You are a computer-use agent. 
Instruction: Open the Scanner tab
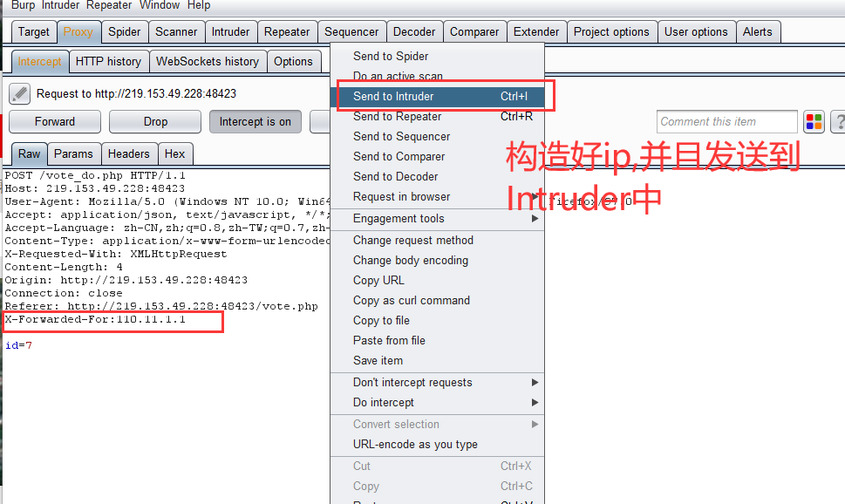(176, 31)
